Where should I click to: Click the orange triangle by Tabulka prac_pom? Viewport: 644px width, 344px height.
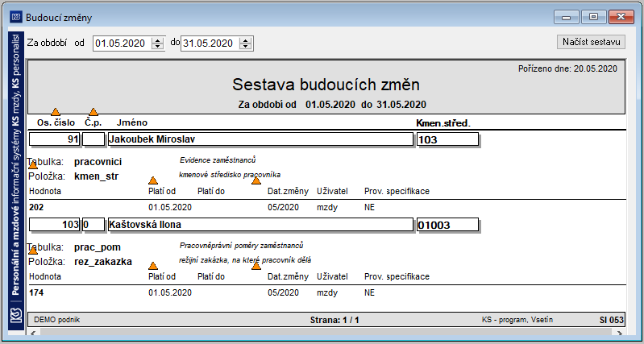tap(33, 251)
